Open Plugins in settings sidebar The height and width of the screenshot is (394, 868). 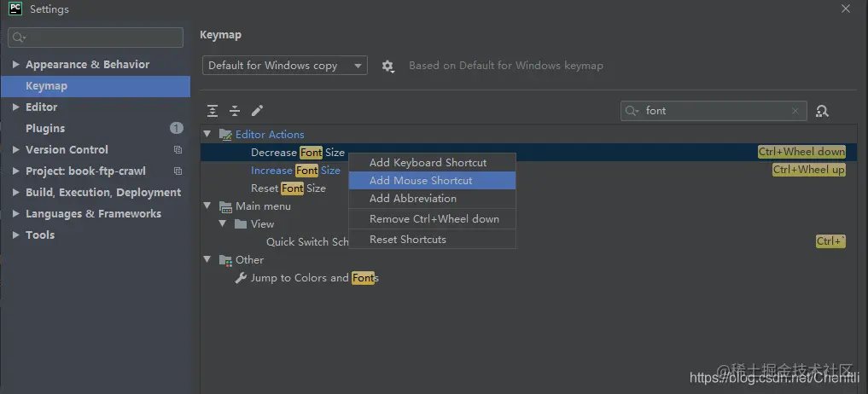pyautogui.click(x=45, y=129)
